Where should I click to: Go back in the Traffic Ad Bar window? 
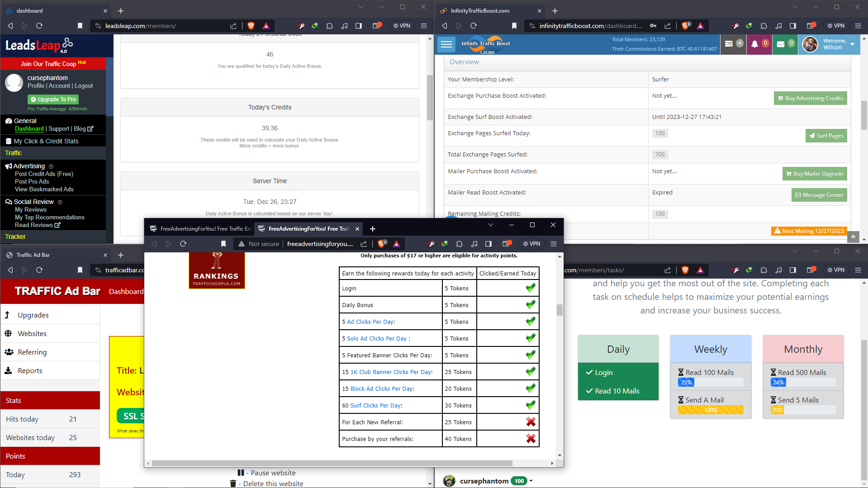pyautogui.click(x=10, y=270)
